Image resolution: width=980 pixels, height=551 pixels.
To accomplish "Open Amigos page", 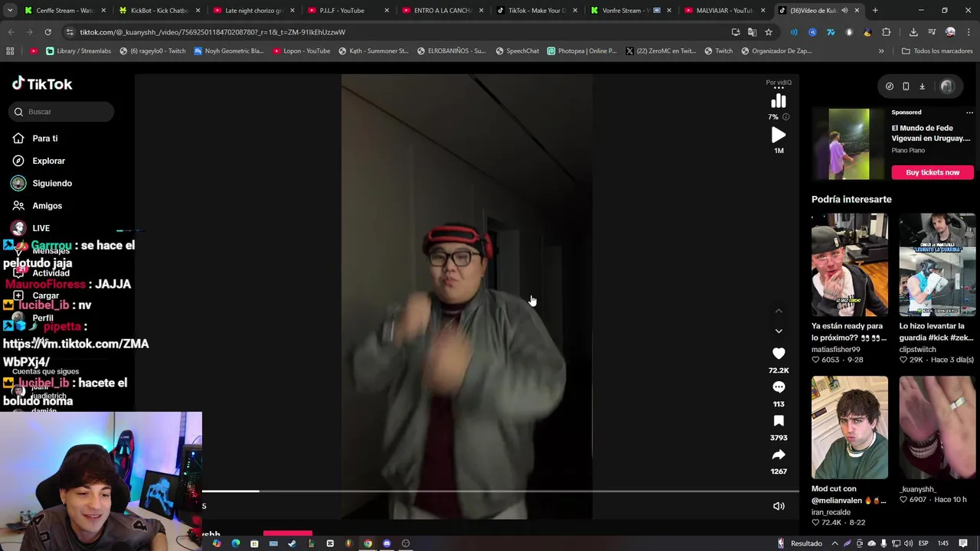I will tap(47, 206).
